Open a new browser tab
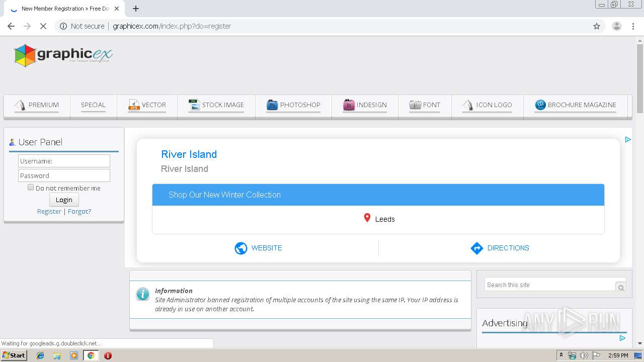 click(136, 9)
